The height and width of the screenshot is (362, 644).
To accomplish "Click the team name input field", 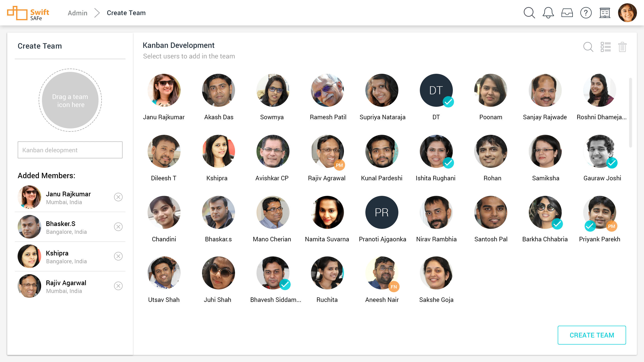I will 70,150.
